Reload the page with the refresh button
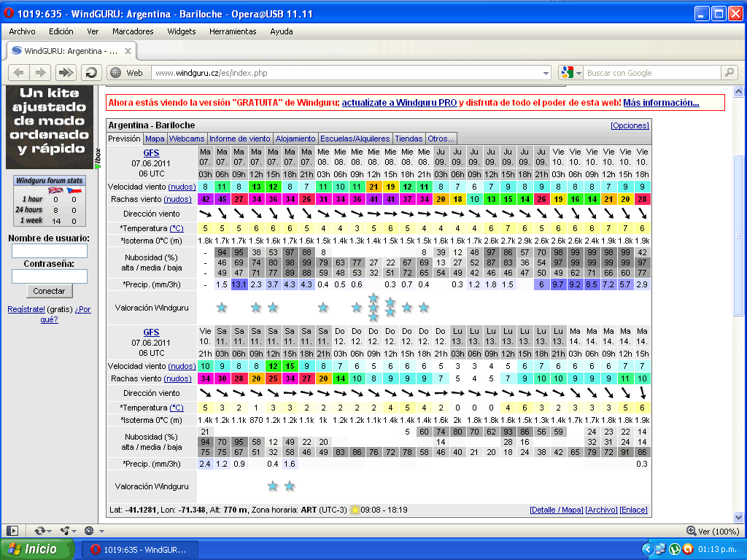This screenshot has height=560, width=747. point(91,73)
